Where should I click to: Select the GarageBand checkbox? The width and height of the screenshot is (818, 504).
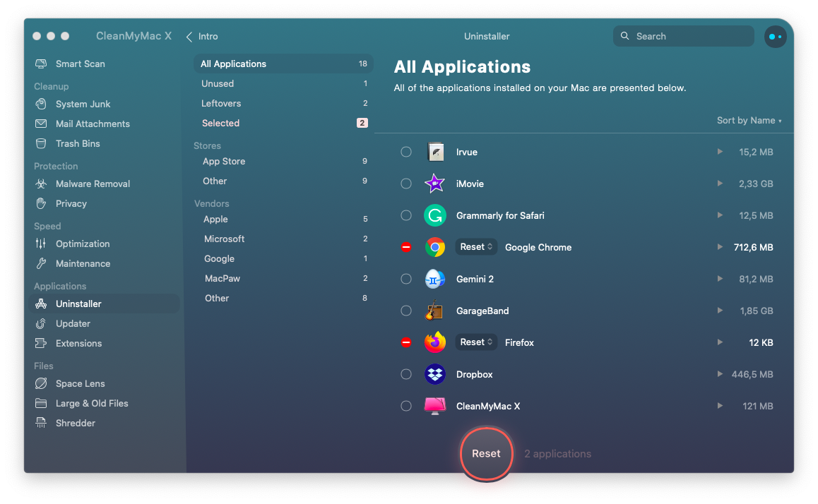tap(406, 311)
